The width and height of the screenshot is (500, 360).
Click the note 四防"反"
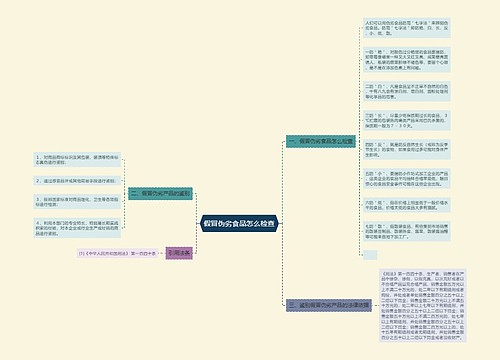(x=407, y=150)
